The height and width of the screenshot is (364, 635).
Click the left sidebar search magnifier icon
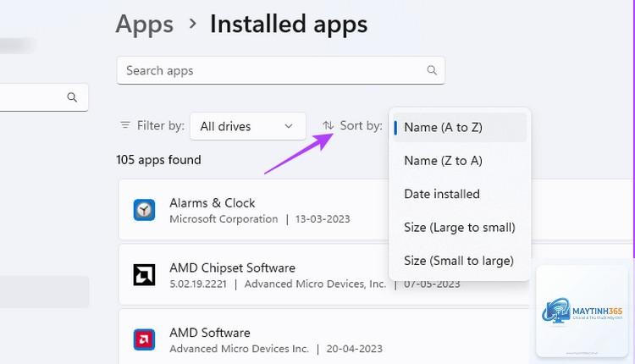pyautogui.click(x=72, y=97)
